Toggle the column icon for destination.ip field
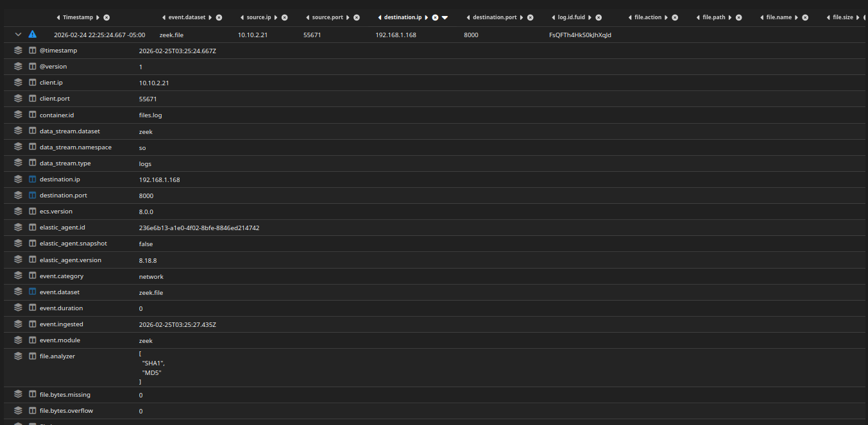Viewport: 868px width, 425px height. pyautogui.click(x=32, y=179)
